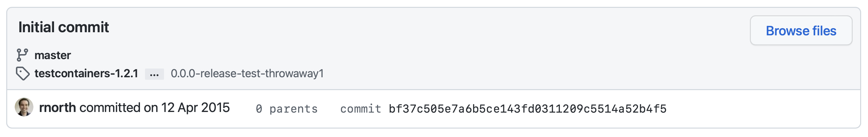Expand the hidden tags ellipsis
Screen dimensions: 868x137
[x=154, y=74]
